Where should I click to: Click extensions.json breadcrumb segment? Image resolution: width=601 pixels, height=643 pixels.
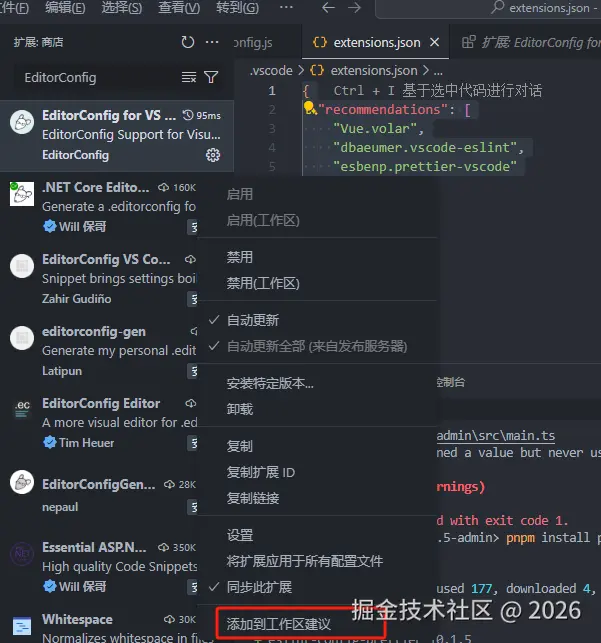coord(374,71)
